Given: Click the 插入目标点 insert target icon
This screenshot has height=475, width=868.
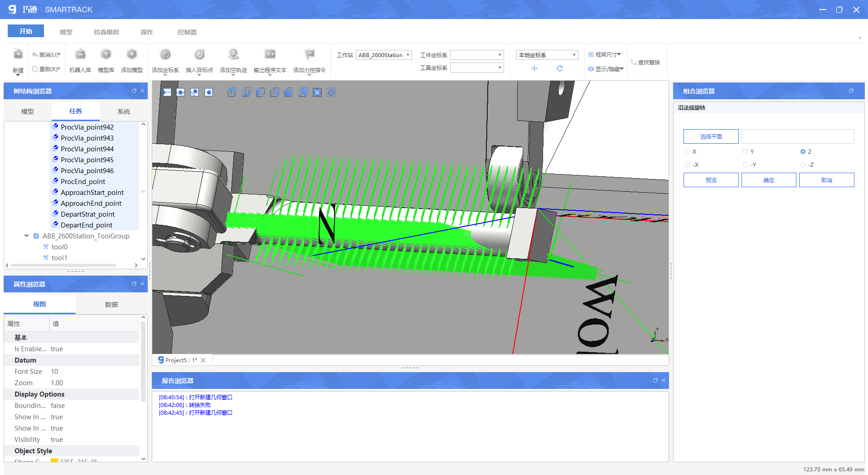Looking at the screenshot, I should pos(199,55).
